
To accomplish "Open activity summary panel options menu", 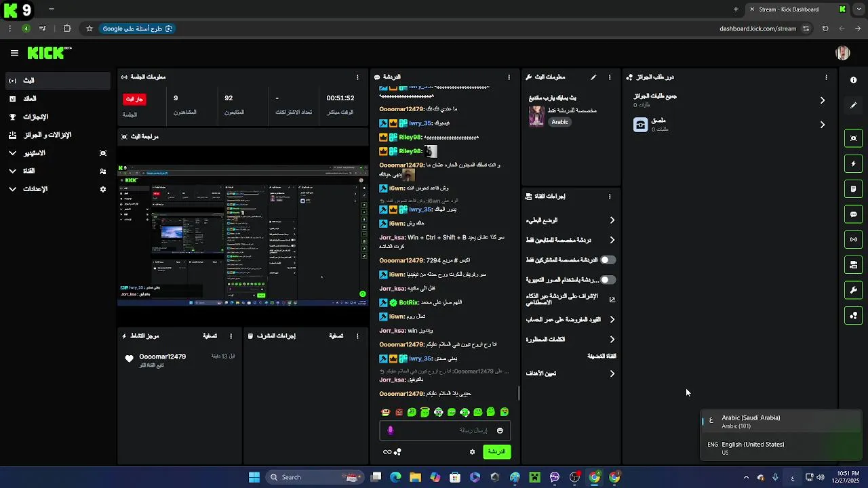I will (x=231, y=336).
